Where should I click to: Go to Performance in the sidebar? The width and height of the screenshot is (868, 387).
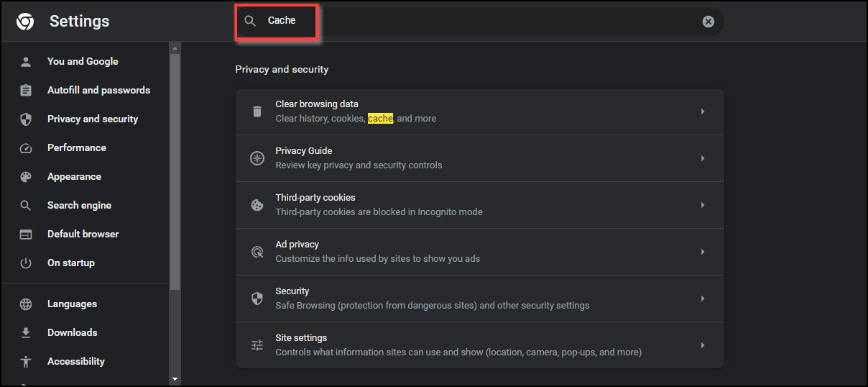(76, 147)
